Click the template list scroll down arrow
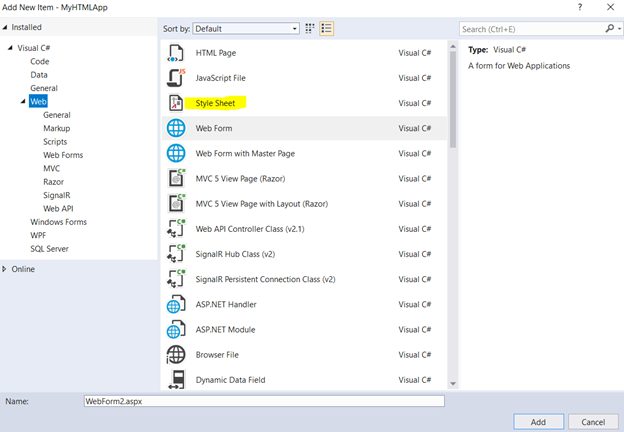The height and width of the screenshot is (432, 624). tap(453, 383)
